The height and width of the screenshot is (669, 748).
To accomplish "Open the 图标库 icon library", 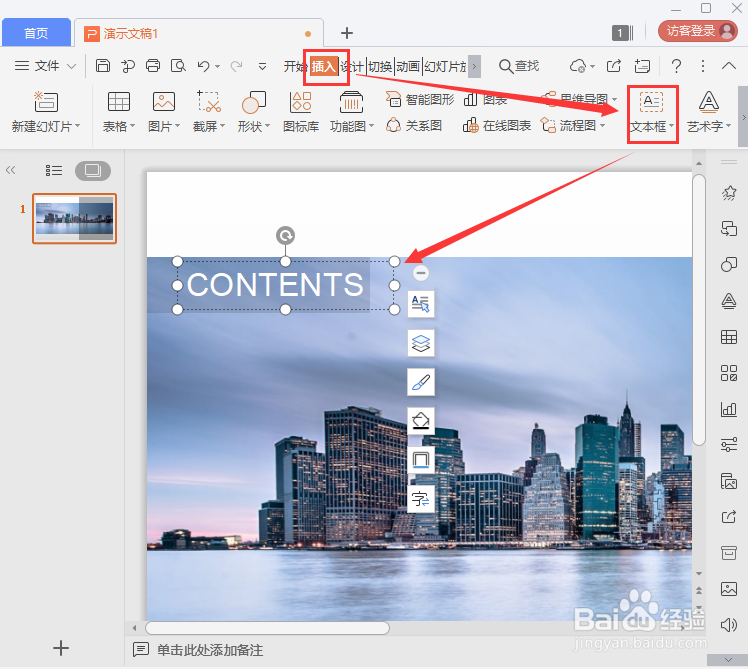I will [301, 112].
